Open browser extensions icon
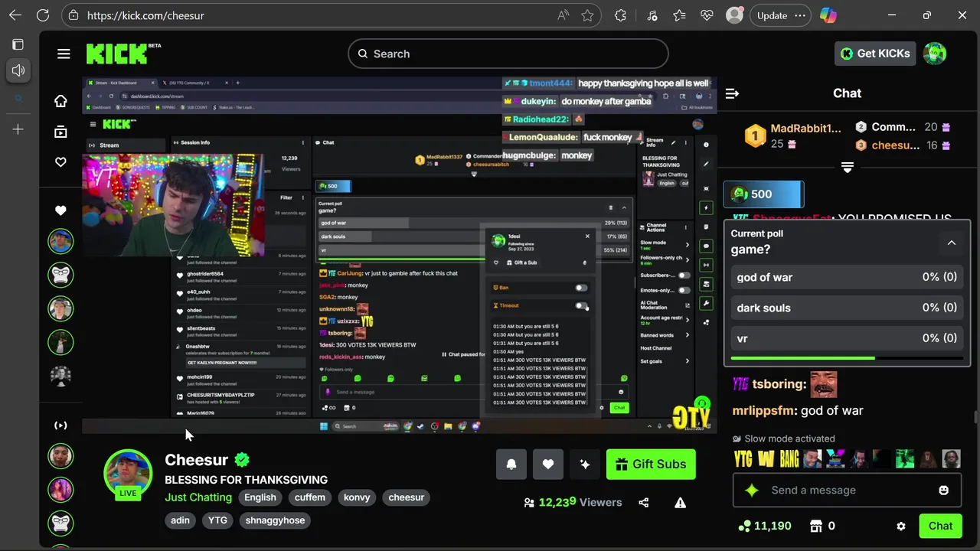The width and height of the screenshot is (980, 551). [x=621, y=15]
